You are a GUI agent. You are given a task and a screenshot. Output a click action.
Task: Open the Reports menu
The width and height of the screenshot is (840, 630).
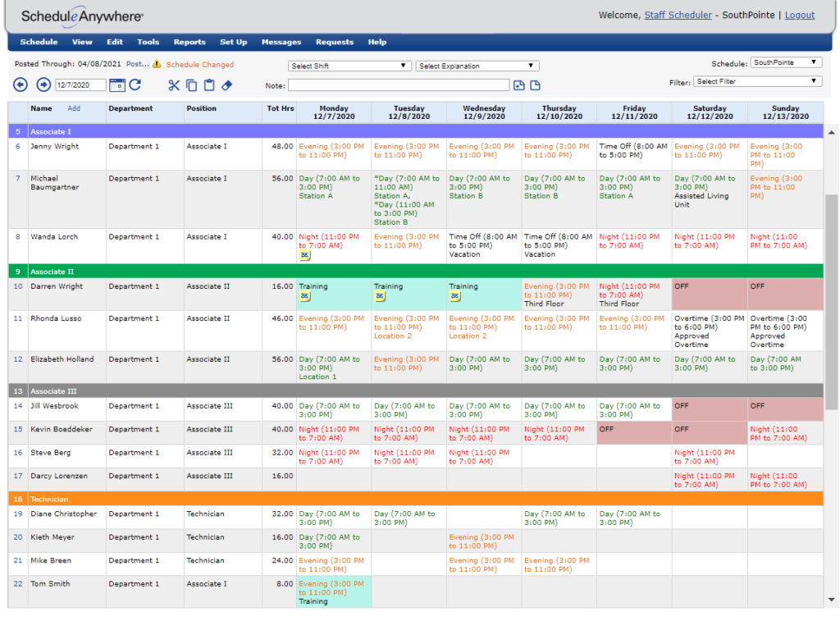pyautogui.click(x=189, y=42)
